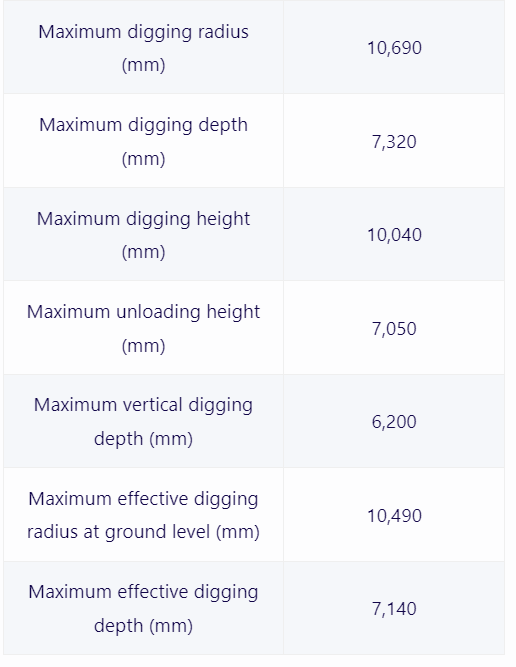Click Maximum effective digging radius label
The width and height of the screenshot is (516, 667).
[143, 515]
